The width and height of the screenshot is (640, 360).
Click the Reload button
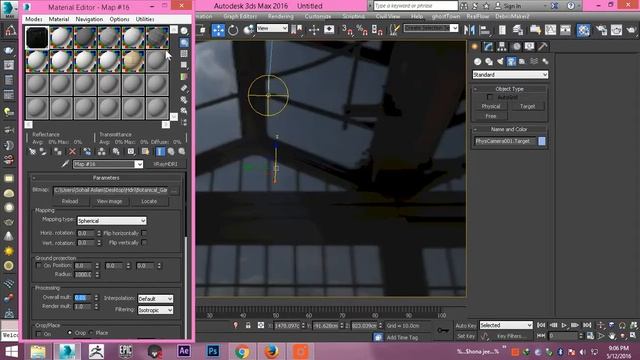coord(70,202)
